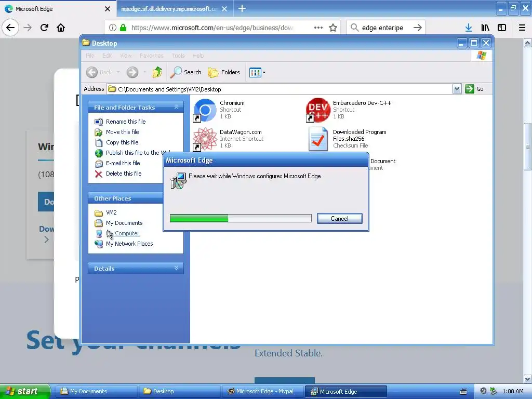This screenshot has height=399, width=532.
Task: Expand the Explorer address bar dropdown
Action: tap(457, 89)
